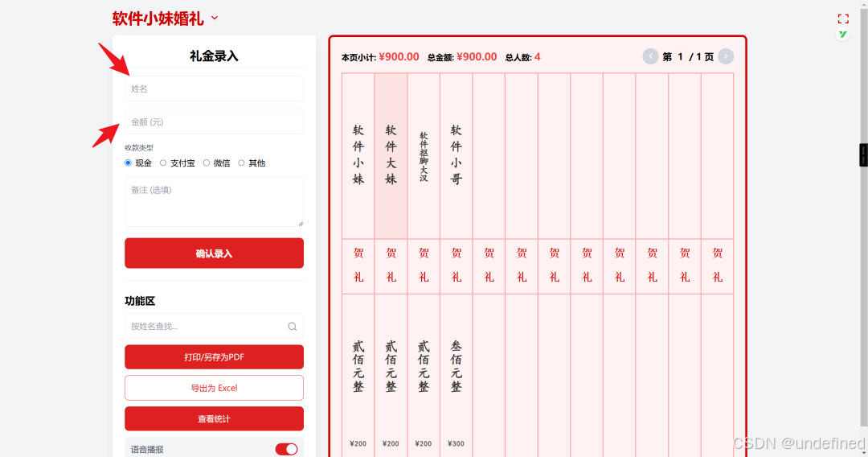The width and height of the screenshot is (868, 457).
Task: Click the 叁佰元整 amount cell
Action: coord(457,366)
